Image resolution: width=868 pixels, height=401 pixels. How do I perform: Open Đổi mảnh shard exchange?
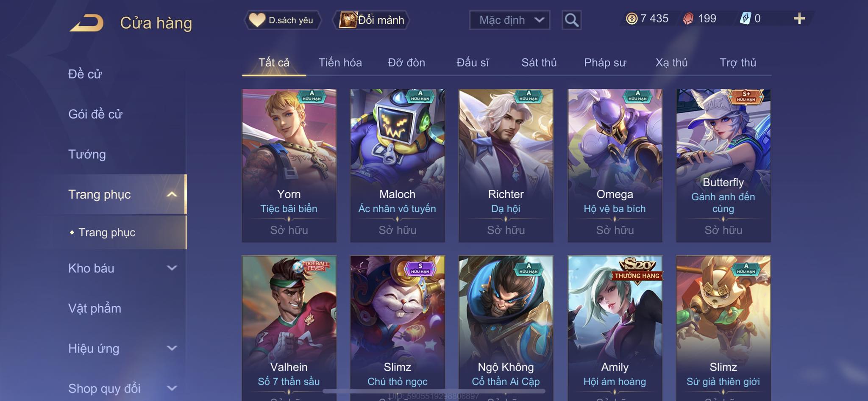point(373,20)
